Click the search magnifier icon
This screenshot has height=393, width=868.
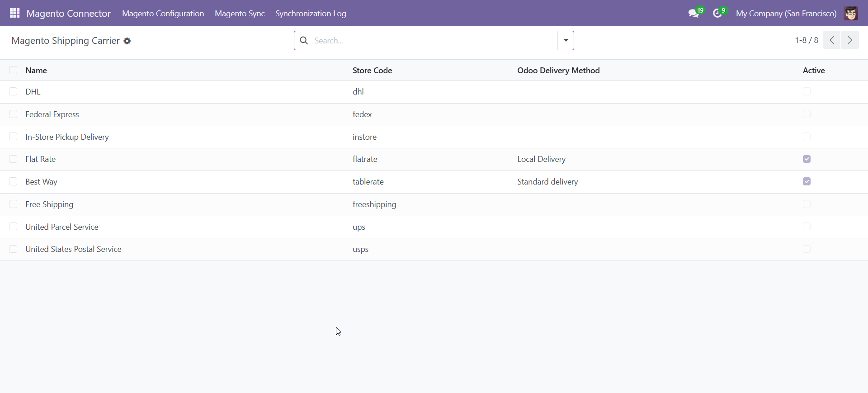304,41
